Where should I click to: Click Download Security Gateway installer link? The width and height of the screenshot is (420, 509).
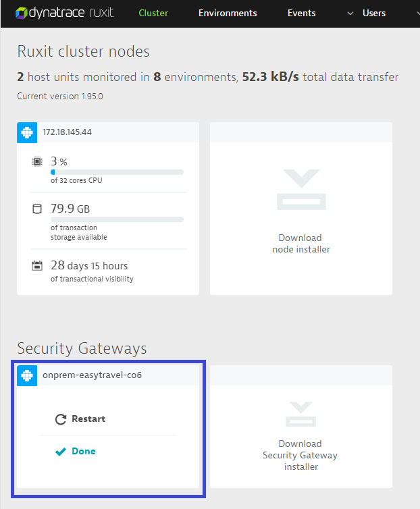coord(300,455)
